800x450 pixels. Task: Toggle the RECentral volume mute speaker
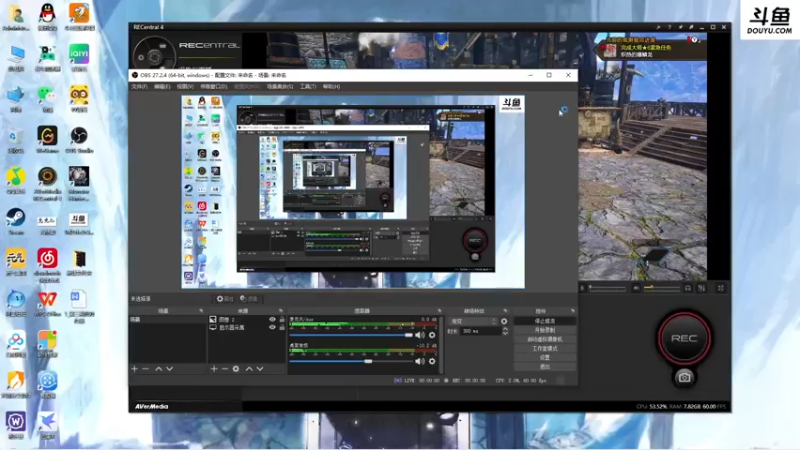pos(636,288)
